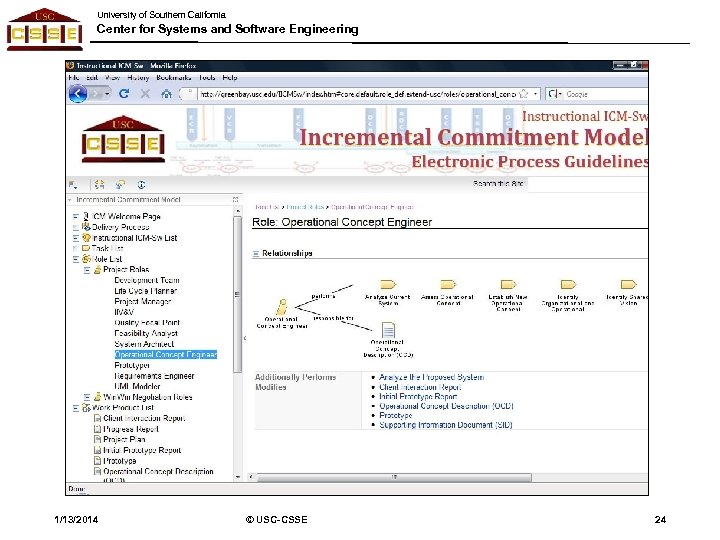Collapse the Work Product List node
Screen dimensions: 720x540
click(x=76, y=408)
